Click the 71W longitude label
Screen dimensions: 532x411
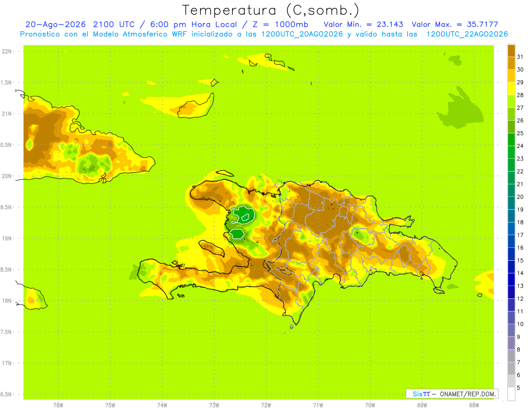coord(318,405)
